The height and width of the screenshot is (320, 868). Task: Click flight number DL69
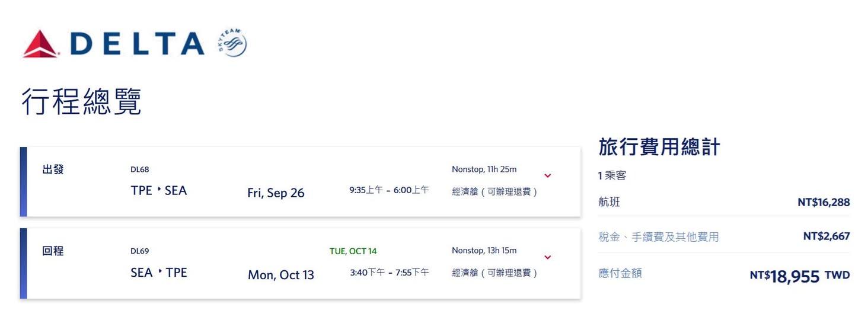click(x=140, y=251)
